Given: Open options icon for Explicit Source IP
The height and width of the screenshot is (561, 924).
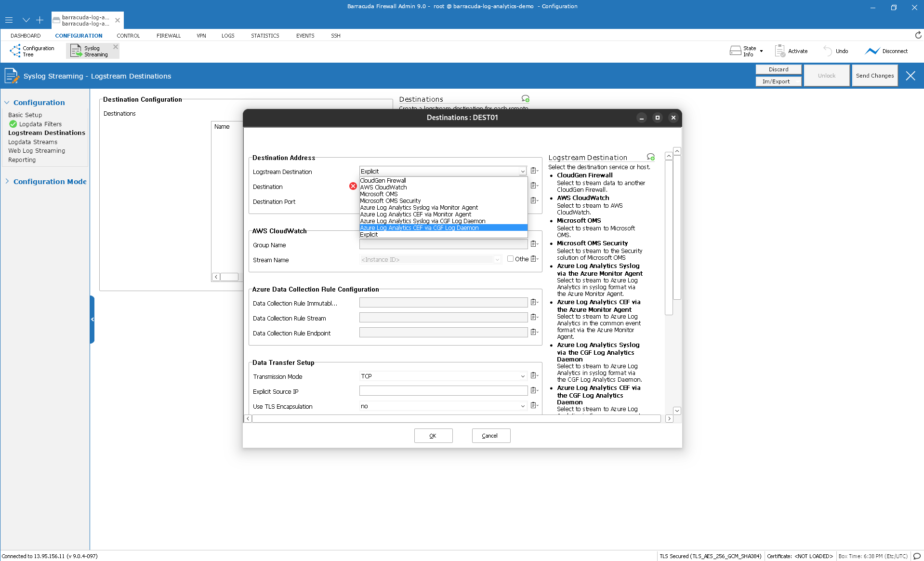Looking at the screenshot, I should coord(534,390).
